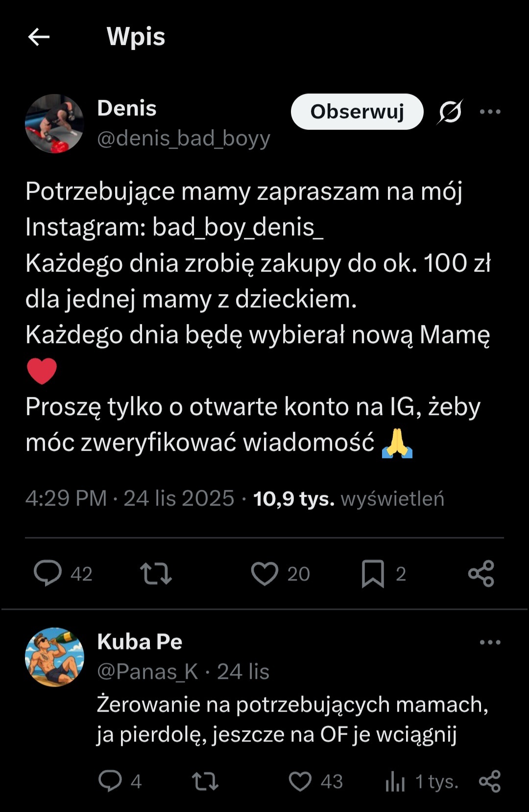Open Denis's profile picture
Image resolution: width=529 pixels, height=812 pixels.
[x=54, y=123]
